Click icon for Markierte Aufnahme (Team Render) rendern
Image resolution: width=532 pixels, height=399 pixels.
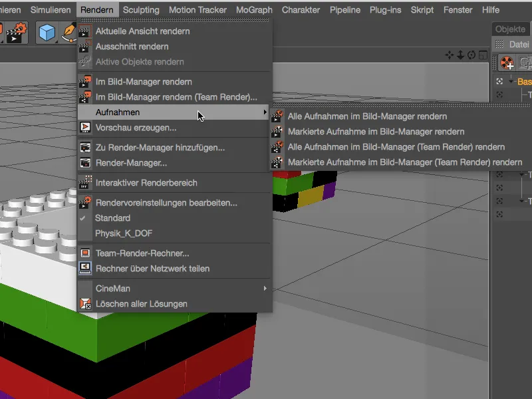[x=277, y=162]
